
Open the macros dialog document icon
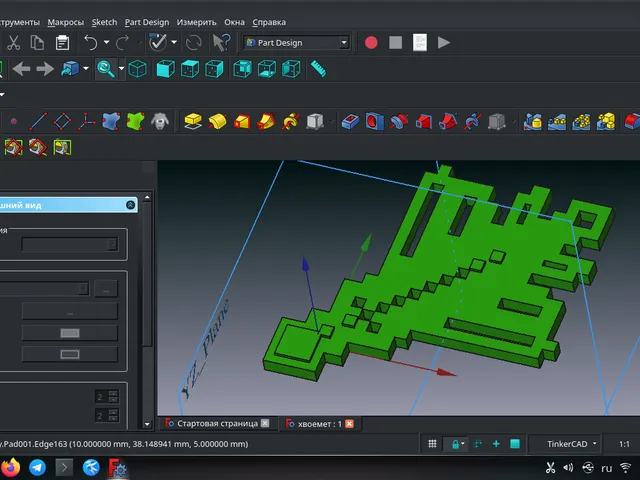click(x=420, y=42)
